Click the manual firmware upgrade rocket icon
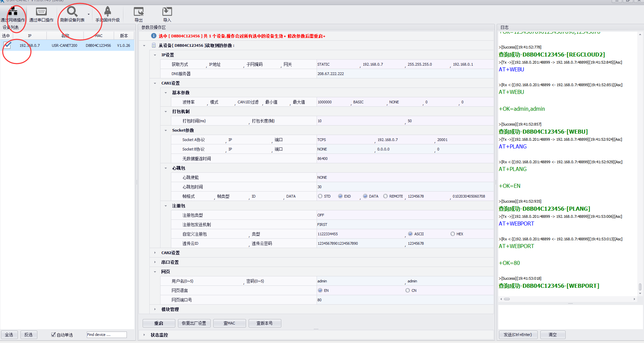 108,12
